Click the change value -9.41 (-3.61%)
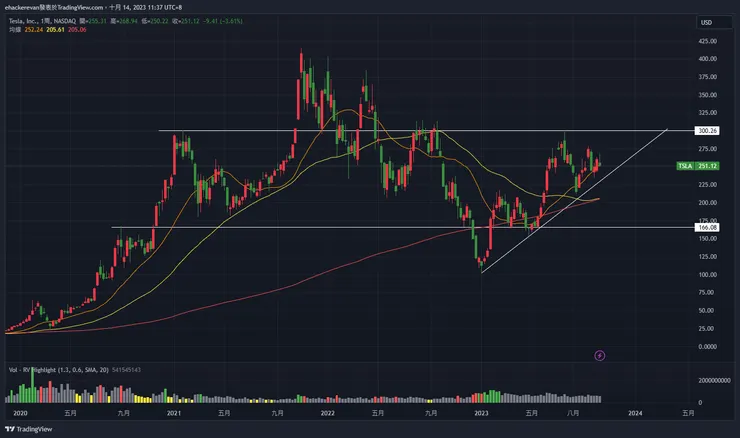The image size is (740, 438). [x=223, y=21]
